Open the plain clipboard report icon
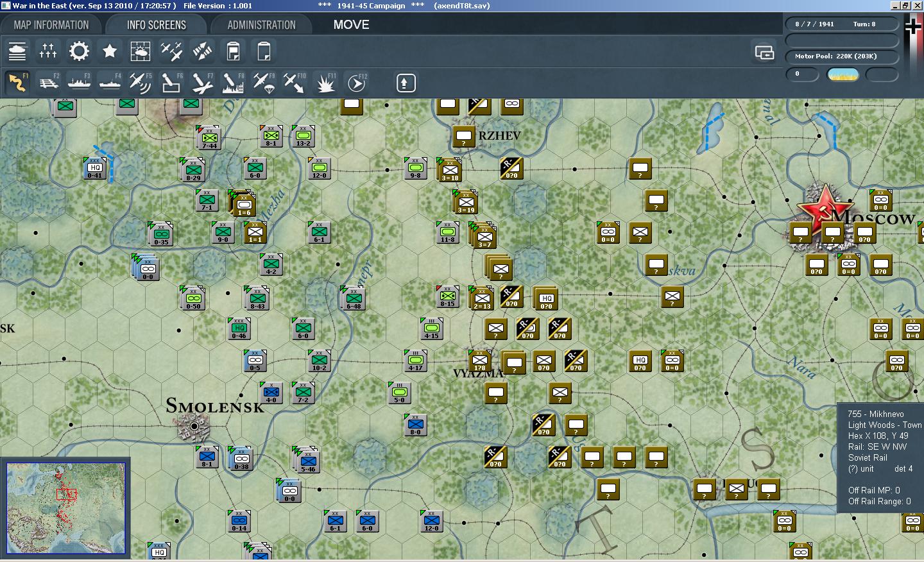924x562 pixels. (264, 51)
